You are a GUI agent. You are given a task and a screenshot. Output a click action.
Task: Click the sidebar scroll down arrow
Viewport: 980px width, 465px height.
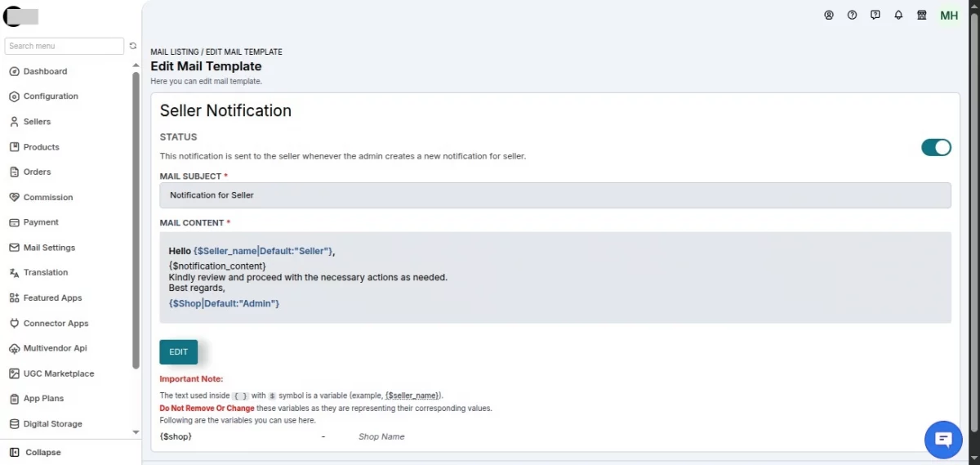click(136, 431)
